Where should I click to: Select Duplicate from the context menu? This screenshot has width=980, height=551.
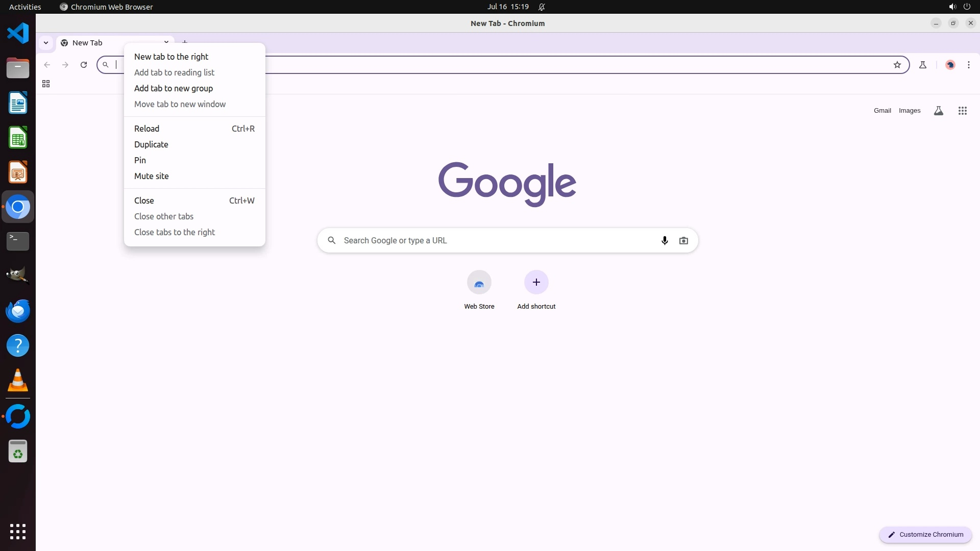(x=151, y=144)
